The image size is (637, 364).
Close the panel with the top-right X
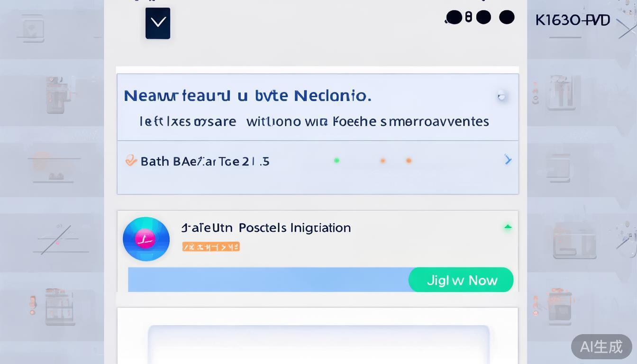(x=627, y=28)
